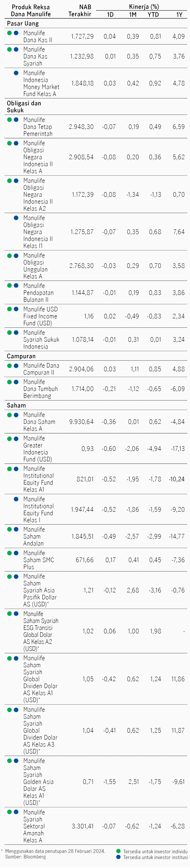This screenshot has width=190, height=868.
Task: Click the Saham section heading
Action: click(16, 405)
